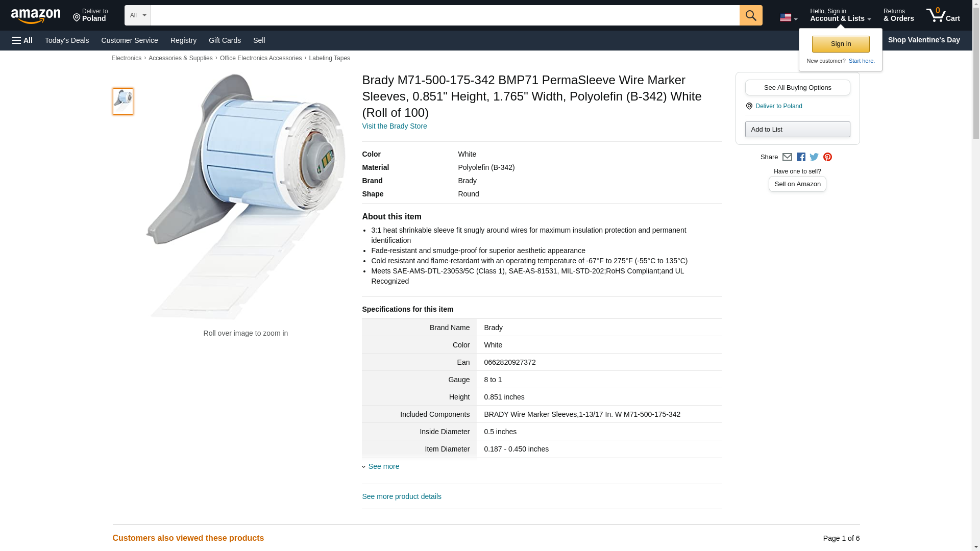
Task: Click into the search input field
Action: tap(444, 15)
